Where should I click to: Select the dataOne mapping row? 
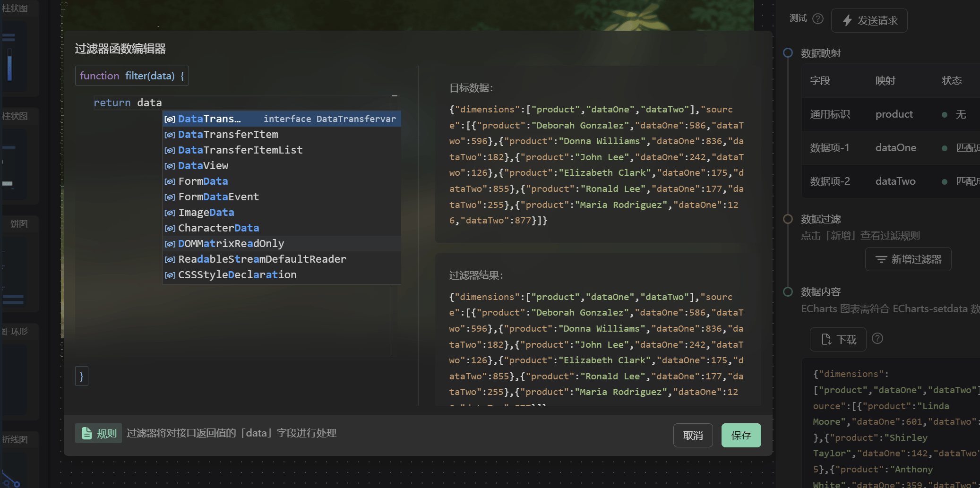[x=895, y=148]
